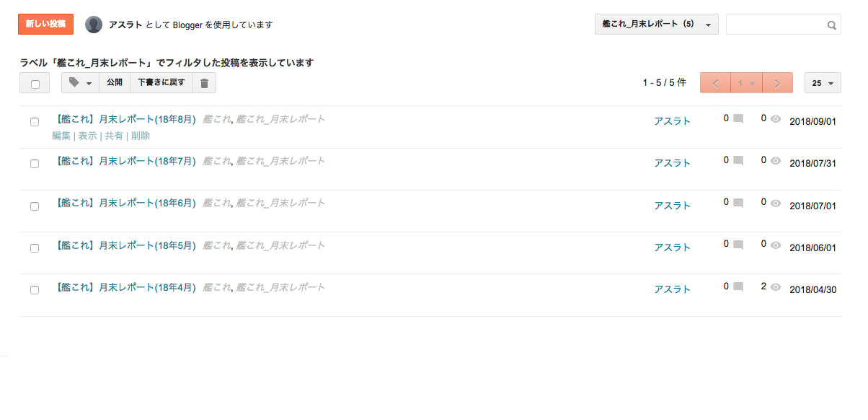This screenshot has width=868, height=420.
Task: Click the 新しい投稿 new post button
Action: pos(45,25)
